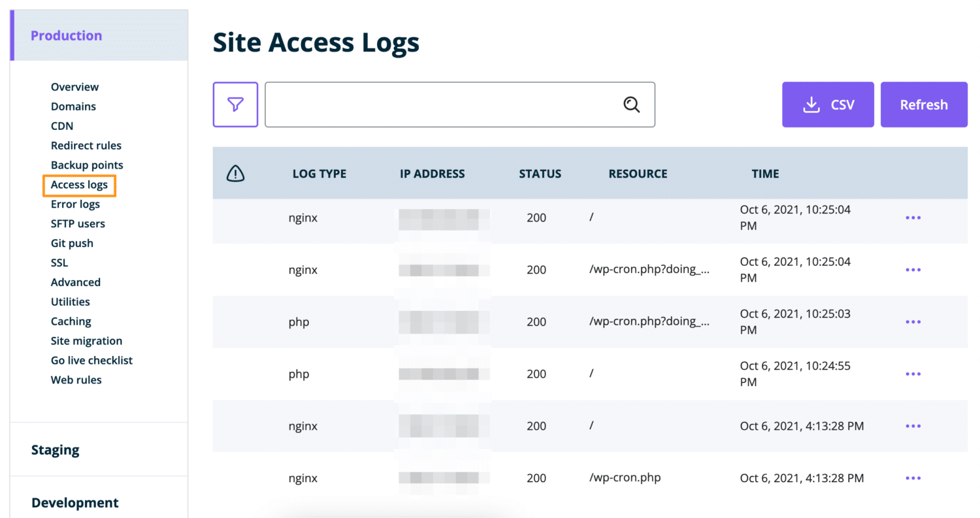
Task: Open the actions menu for the 10:24:55 PM log
Action: [913, 374]
